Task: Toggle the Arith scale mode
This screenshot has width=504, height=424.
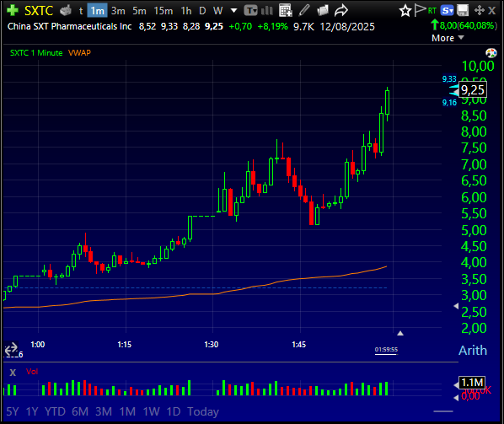Action: click(473, 351)
